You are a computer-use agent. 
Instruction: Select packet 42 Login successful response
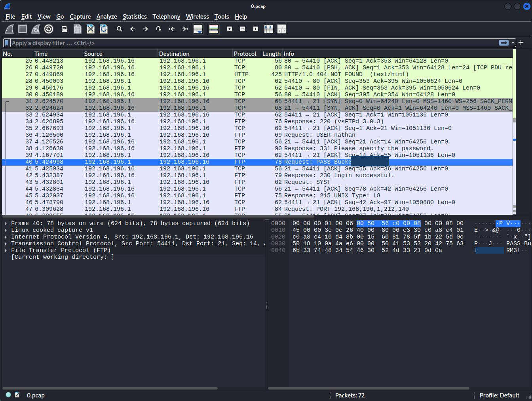pyautogui.click(x=257, y=176)
